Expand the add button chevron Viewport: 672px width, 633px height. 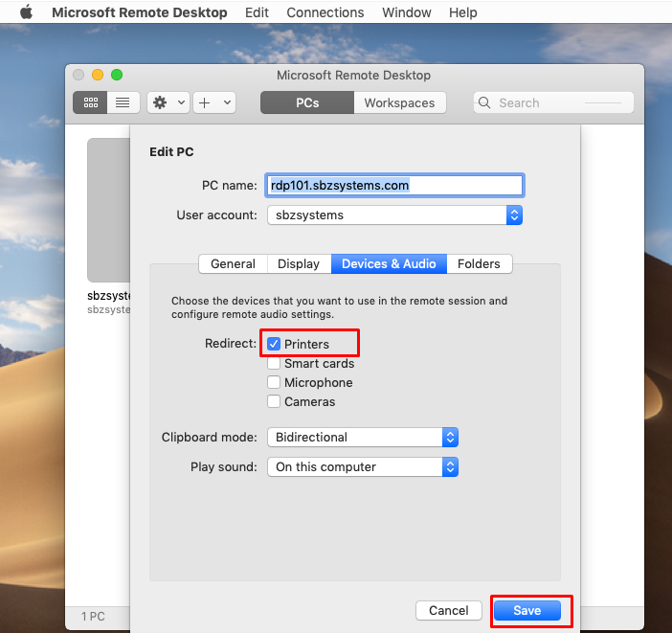pyautogui.click(x=227, y=102)
